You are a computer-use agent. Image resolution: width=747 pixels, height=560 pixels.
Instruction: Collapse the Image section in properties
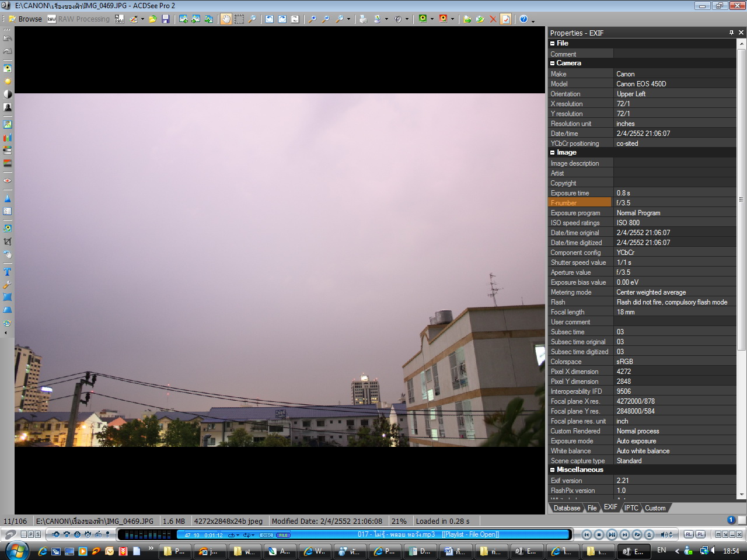click(553, 153)
